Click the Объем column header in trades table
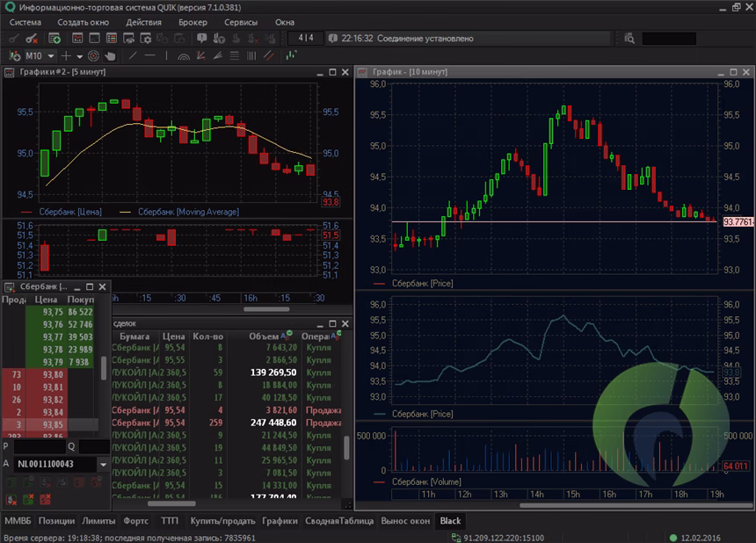The width and height of the screenshot is (756, 543). [x=264, y=337]
